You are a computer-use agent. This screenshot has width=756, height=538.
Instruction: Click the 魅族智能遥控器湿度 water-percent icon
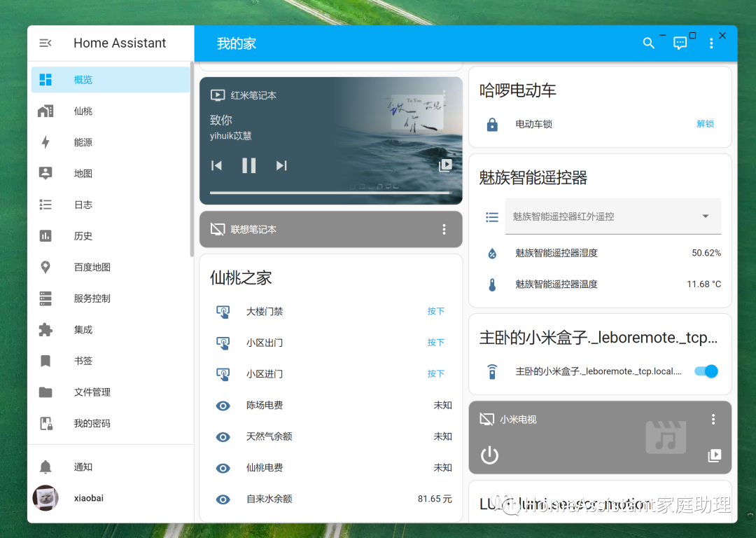pos(492,254)
